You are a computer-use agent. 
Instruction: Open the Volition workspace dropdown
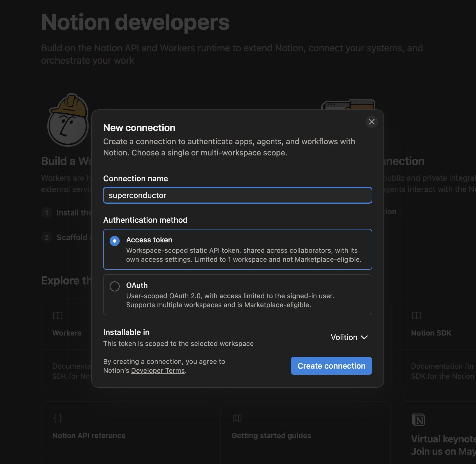tap(349, 337)
